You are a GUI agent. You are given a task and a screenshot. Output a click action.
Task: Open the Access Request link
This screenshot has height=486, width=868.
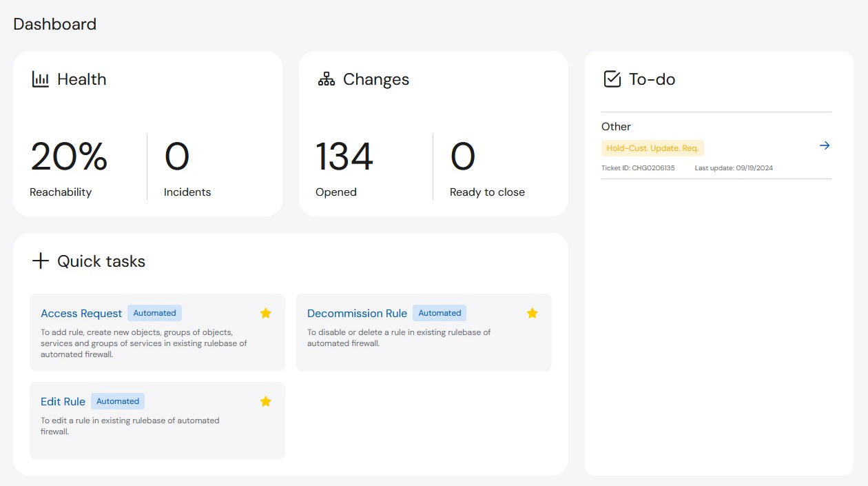[81, 314]
